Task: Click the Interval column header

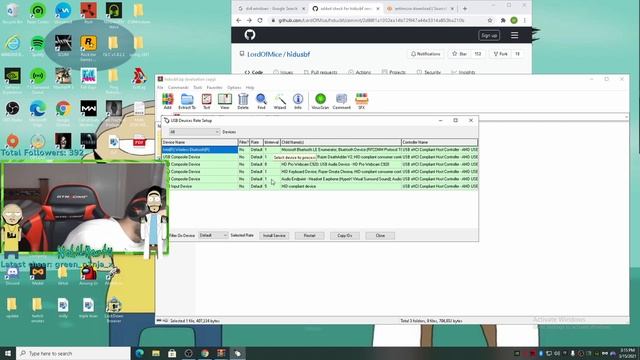Action: point(271,142)
